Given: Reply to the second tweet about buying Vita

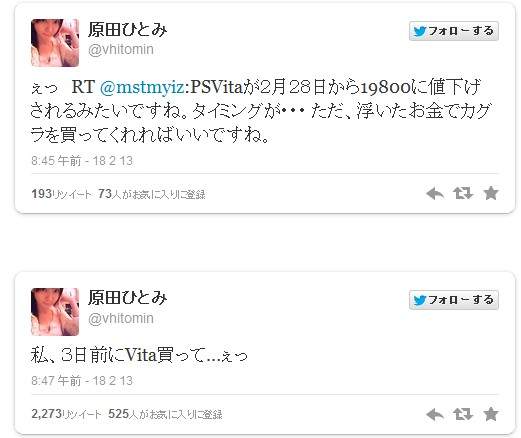Looking at the screenshot, I should point(435,414).
